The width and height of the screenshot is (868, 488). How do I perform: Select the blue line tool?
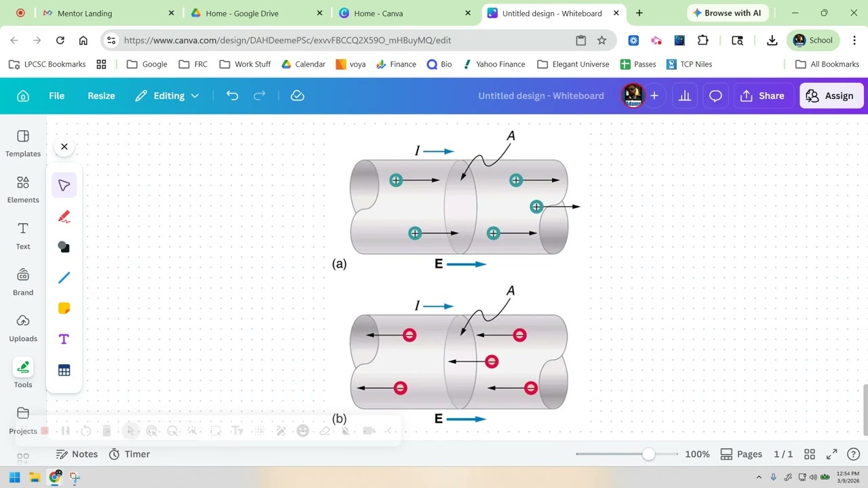[x=64, y=278]
